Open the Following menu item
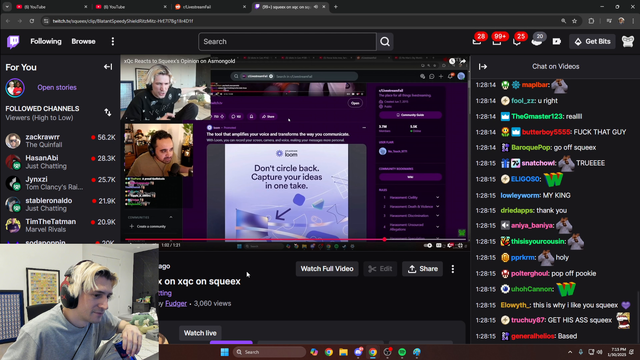Viewport: 640px width, 360px height. coord(46,41)
